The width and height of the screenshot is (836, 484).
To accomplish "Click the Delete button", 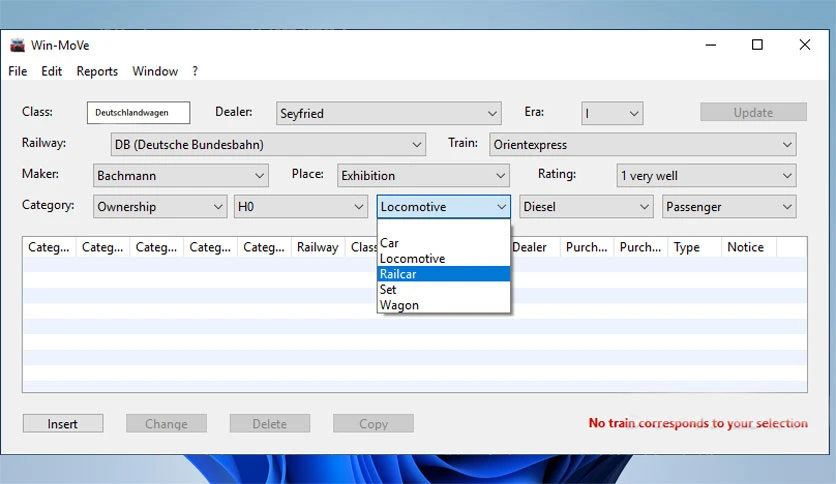I will pyautogui.click(x=270, y=424).
